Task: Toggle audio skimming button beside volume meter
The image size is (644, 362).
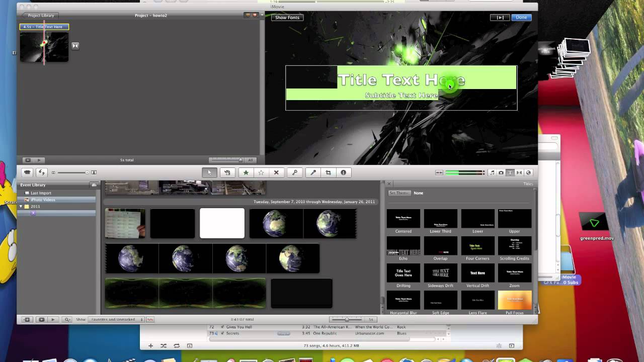Action: (439, 172)
